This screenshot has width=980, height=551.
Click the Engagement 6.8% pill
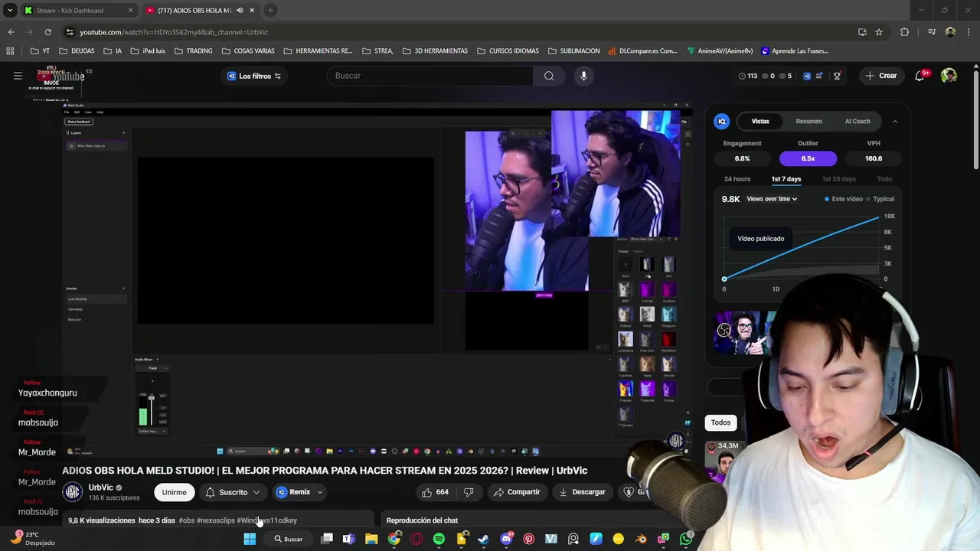coord(742,158)
